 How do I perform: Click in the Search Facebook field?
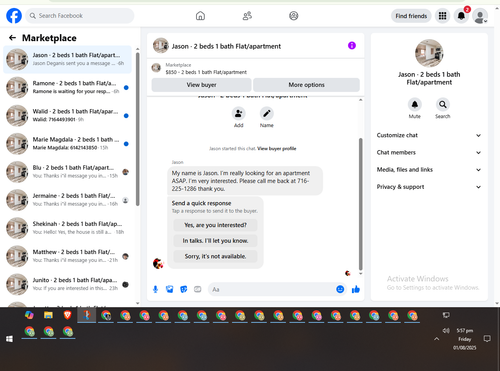tap(80, 16)
